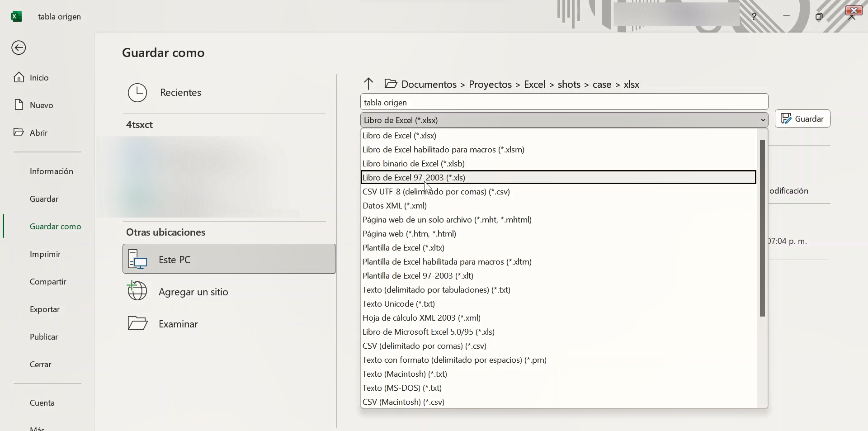Expand the file type dropdown arrow
Image resolution: width=868 pixels, height=431 pixels.
[763, 120]
